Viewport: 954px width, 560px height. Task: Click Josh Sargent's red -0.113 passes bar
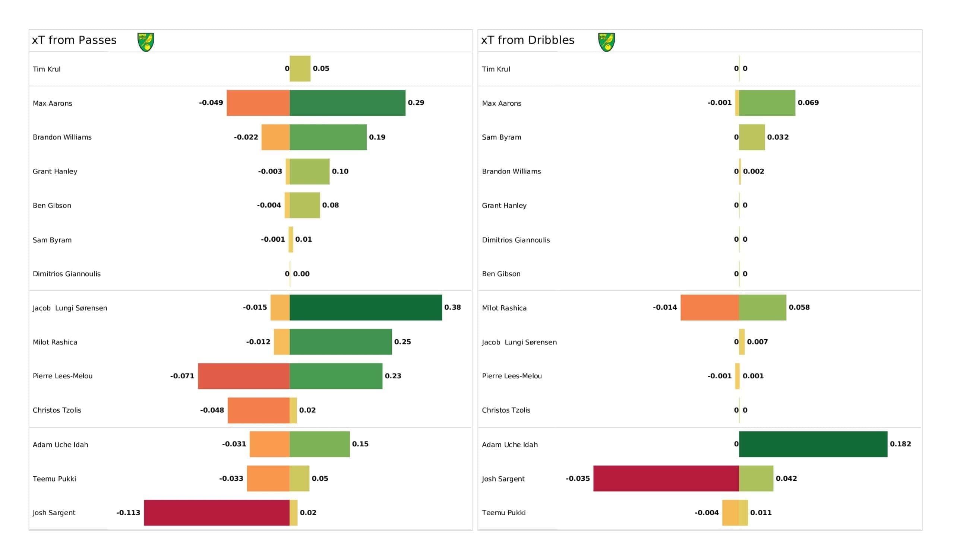point(217,512)
